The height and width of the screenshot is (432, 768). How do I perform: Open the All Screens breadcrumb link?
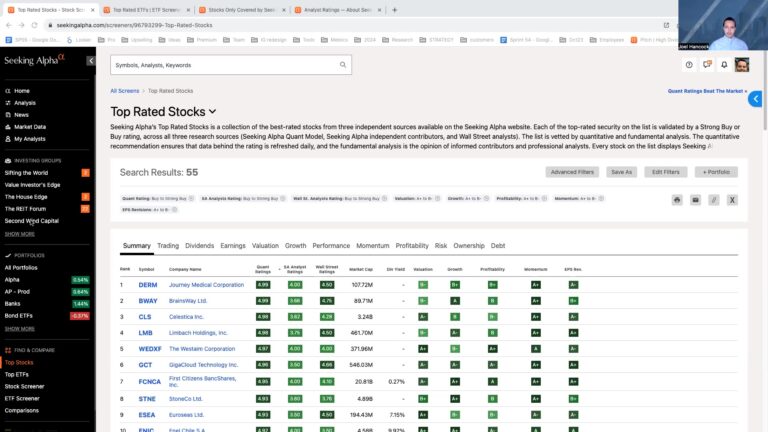point(124,91)
